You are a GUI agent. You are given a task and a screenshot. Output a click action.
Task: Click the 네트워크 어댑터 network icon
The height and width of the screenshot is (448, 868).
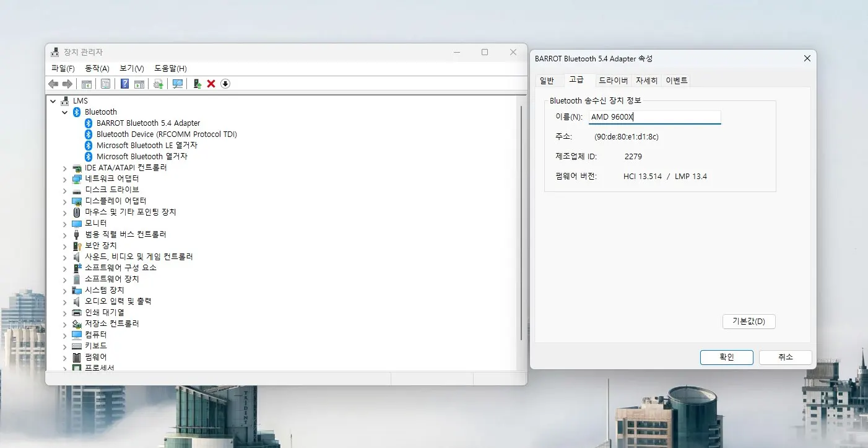tap(77, 178)
